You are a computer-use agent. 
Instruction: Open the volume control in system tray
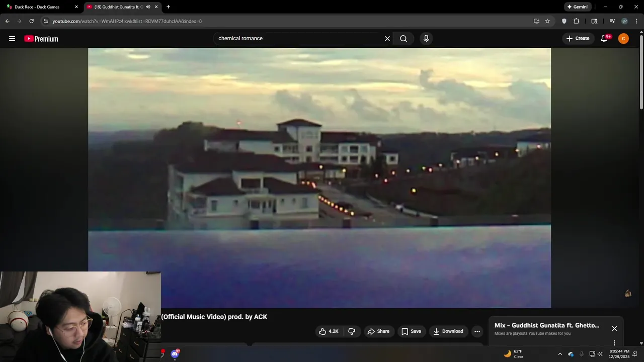pos(600,354)
